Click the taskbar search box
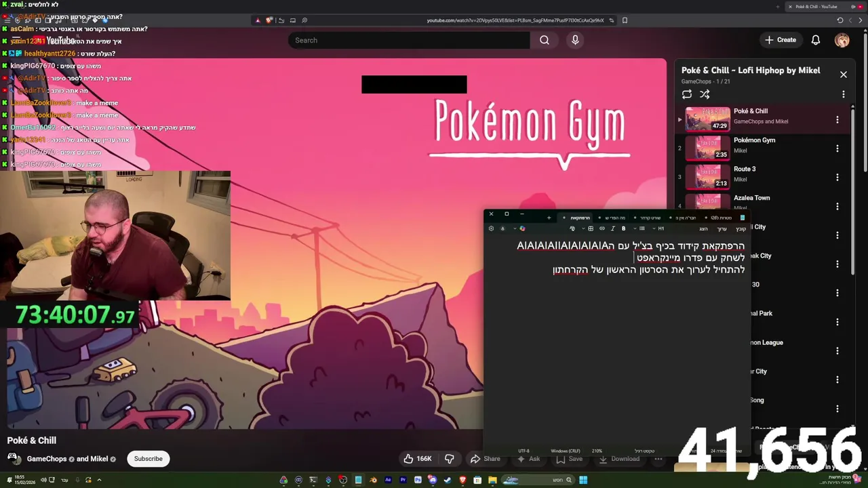The width and height of the screenshot is (868, 488). (x=538, y=480)
